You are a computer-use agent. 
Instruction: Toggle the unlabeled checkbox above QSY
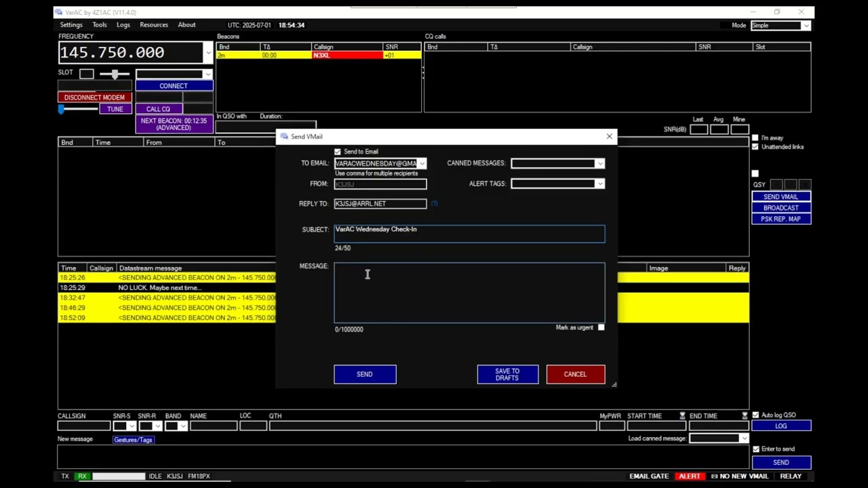click(755, 174)
